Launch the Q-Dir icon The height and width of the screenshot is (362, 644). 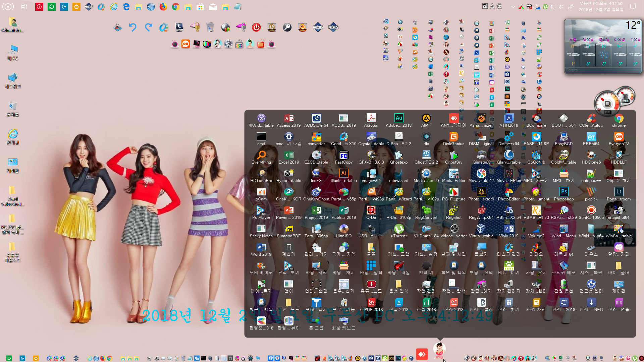[x=371, y=213]
